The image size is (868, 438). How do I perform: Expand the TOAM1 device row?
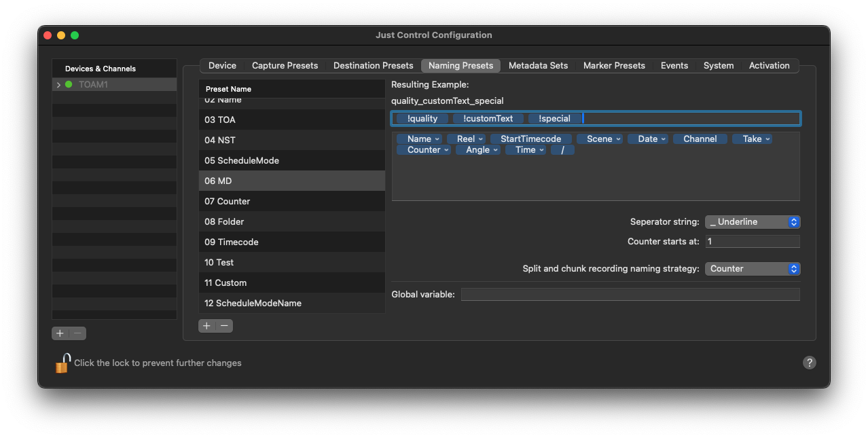(58, 85)
